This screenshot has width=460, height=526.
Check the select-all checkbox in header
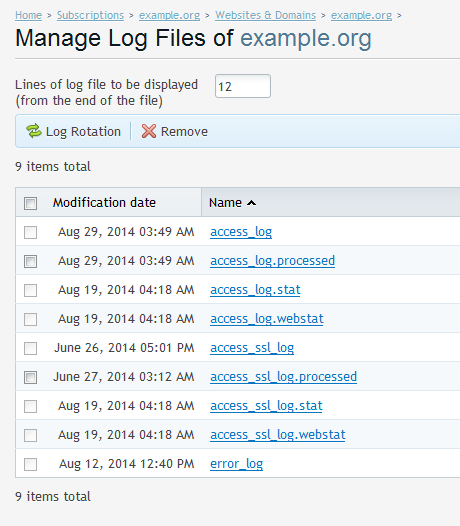(31, 203)
